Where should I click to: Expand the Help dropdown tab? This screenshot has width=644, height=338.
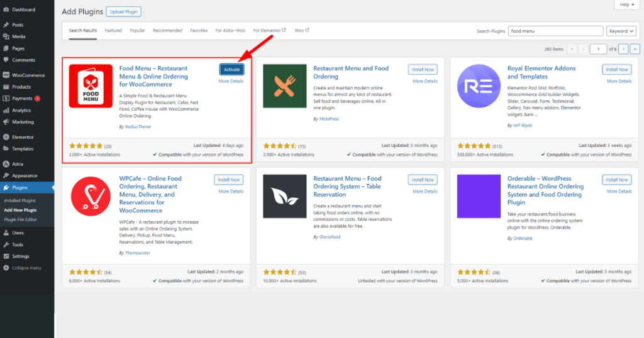[x=627, y=4]
